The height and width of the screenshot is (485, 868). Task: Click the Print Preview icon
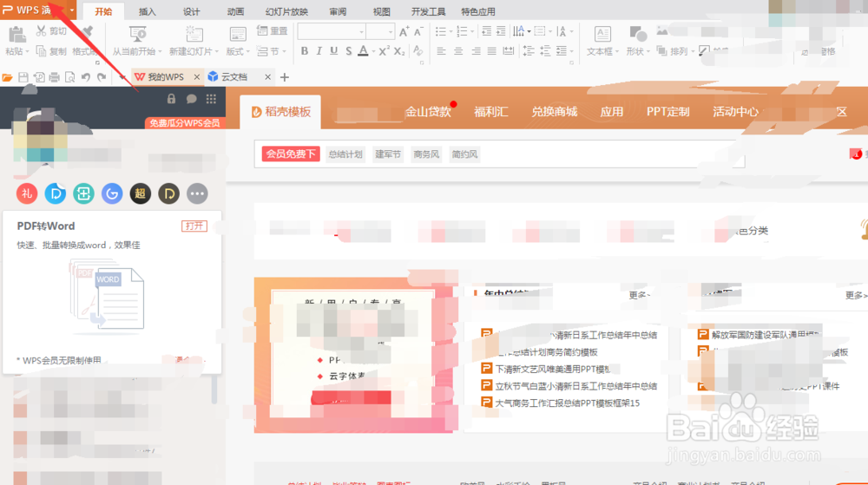[69, 77]
